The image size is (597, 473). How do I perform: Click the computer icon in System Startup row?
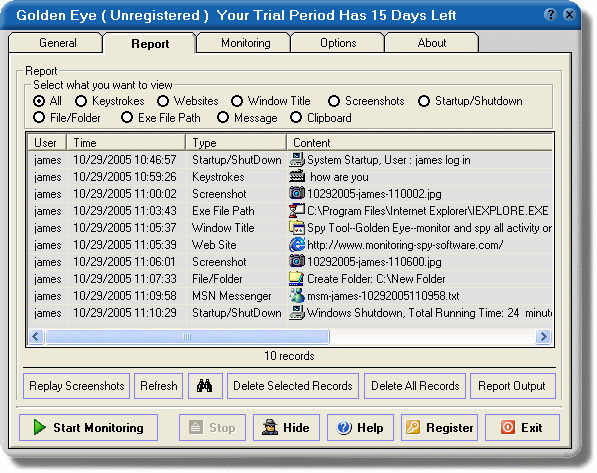[297, 160]
